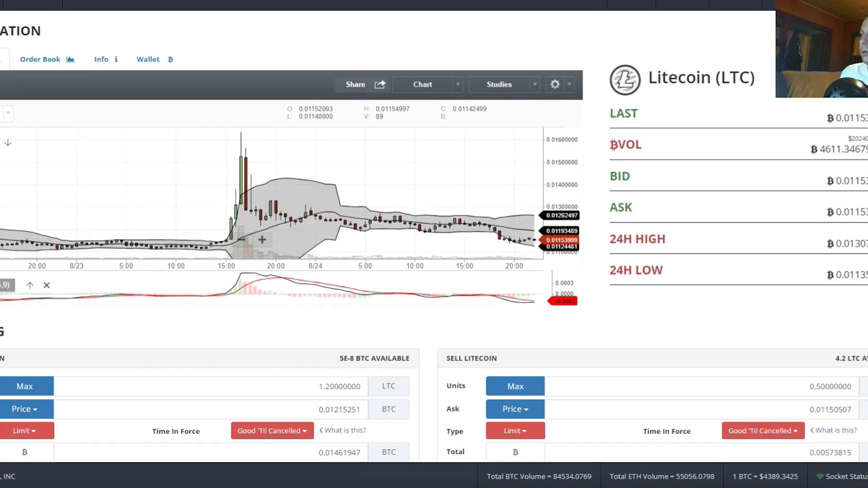Image resolution: width=868 pixels, height=488 pixels.
Task: Focus buy total field showing 0.01461947
Action: coord(210,452)
